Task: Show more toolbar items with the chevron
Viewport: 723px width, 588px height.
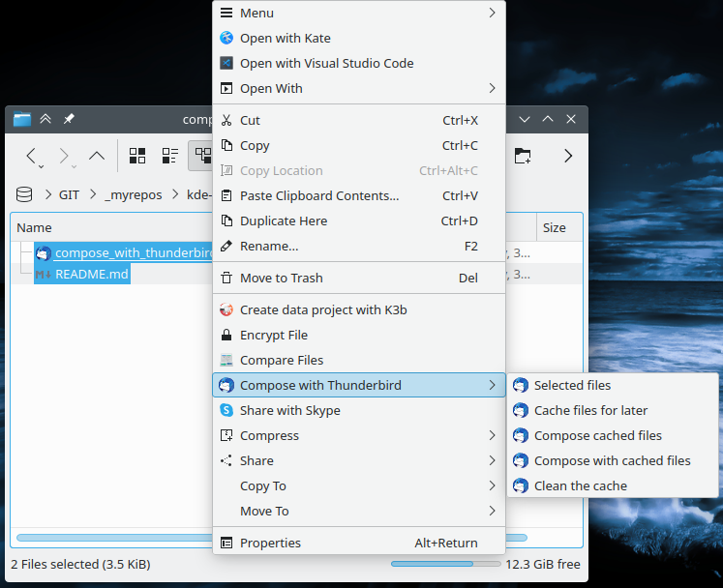Action: (568, 156)
